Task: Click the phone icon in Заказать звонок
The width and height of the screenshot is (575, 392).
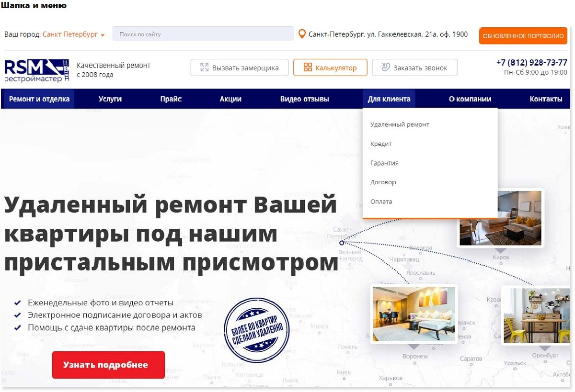Action: [386, 67]
